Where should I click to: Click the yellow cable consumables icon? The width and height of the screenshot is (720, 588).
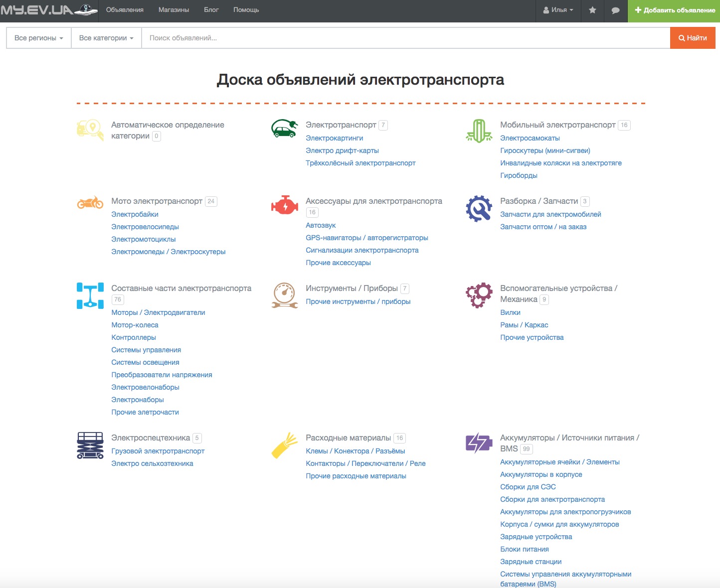284,445
